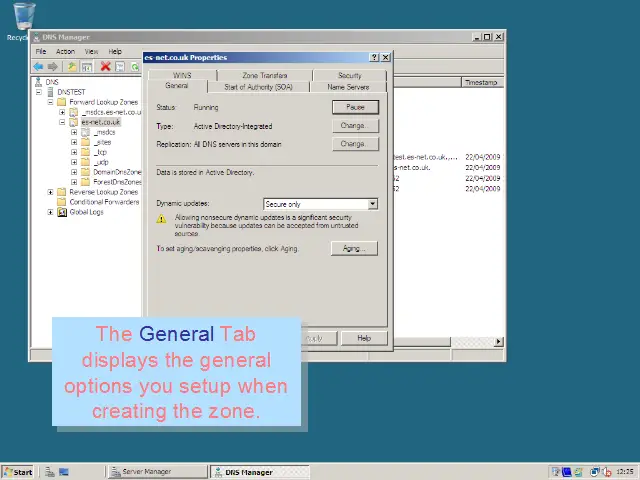The height and width of the screenshot is (480, 640).
Task: Open the Help menu in DNS Manager
Action: [x=115, y=51]
